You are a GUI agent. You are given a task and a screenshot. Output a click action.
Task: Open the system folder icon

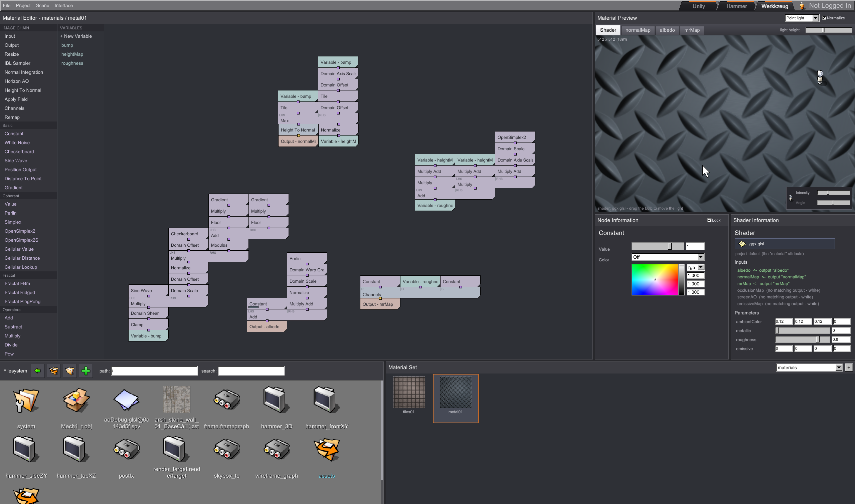(x=26, y=401)
